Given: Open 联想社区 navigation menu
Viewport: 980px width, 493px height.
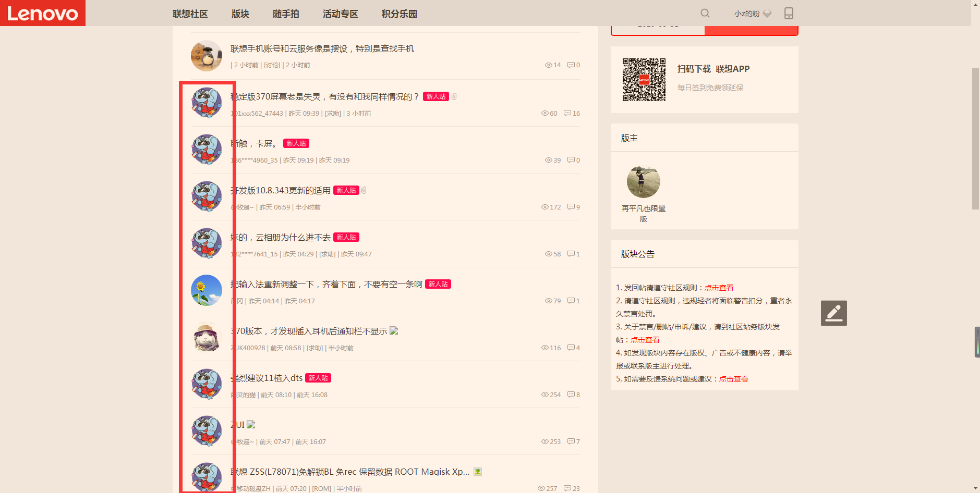Looking at the screenshot, I should 190,14.
